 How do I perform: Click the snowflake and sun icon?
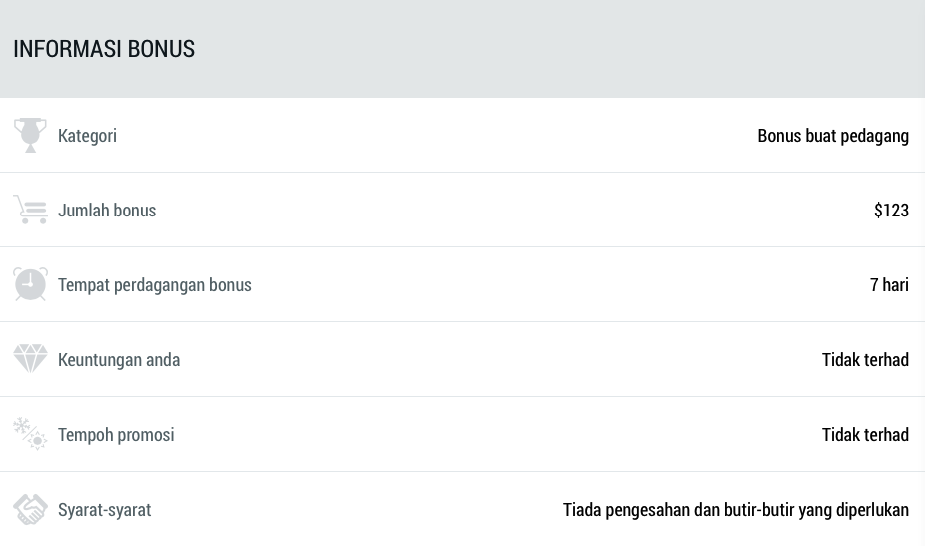pyautogui.click(x=30, y=434)
